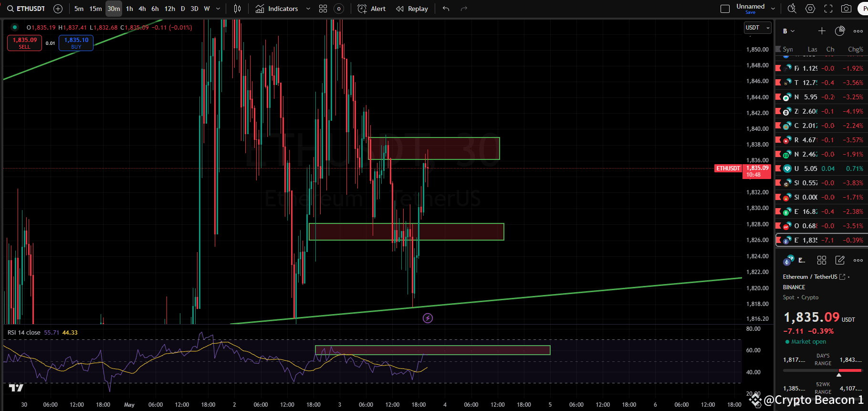Viewport: 868px width, 411px height.
Task: Switch to the 4h timeframe
Action: pos(142,9)
